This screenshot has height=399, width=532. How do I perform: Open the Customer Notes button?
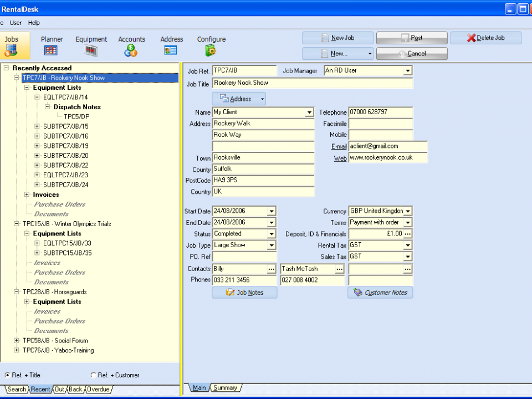coord(380,293)
